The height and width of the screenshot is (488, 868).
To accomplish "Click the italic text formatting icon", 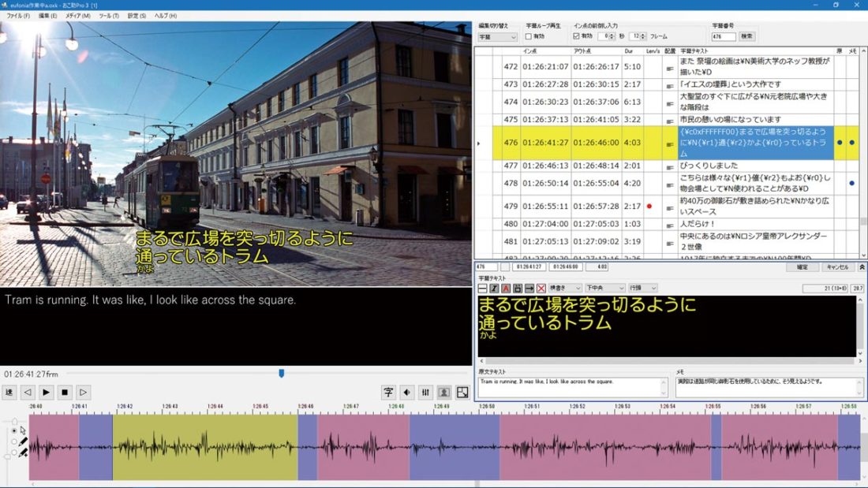I will coord(494,289).
